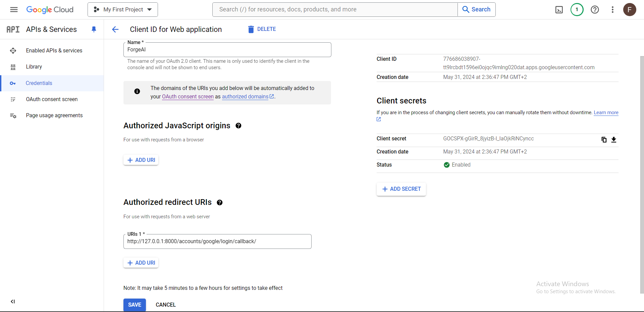Go back using the left arrow
Image resolution: width=644 pixels, height=312 pixels.
tap(115, 30)
